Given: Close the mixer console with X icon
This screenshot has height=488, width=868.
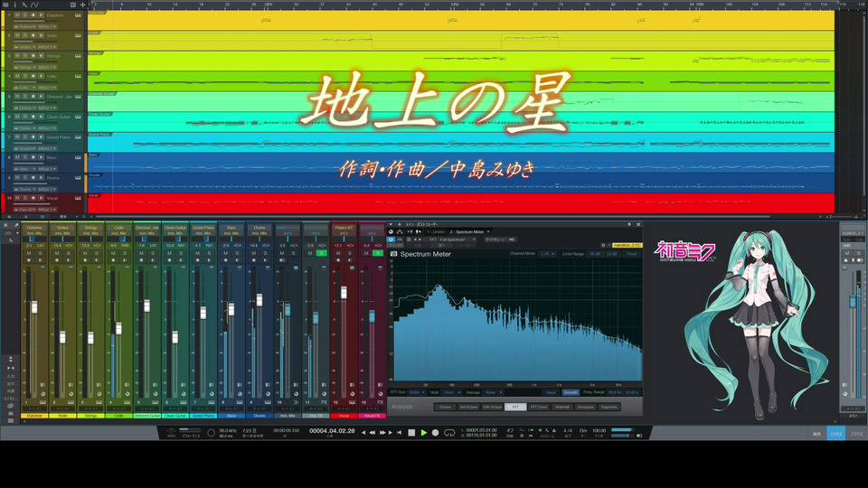Looking at the screenshot, I should click(x=5, y=226).
